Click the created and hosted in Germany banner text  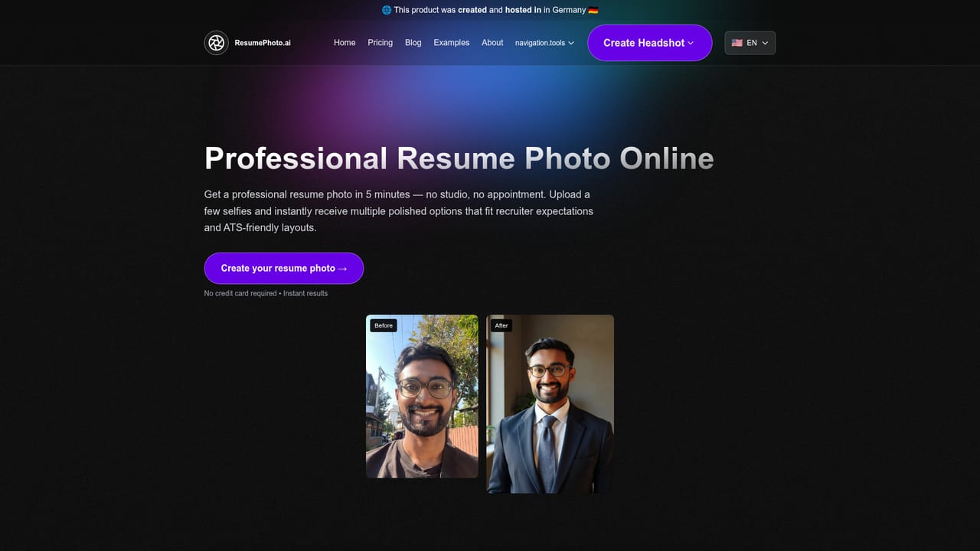[490, 10]
